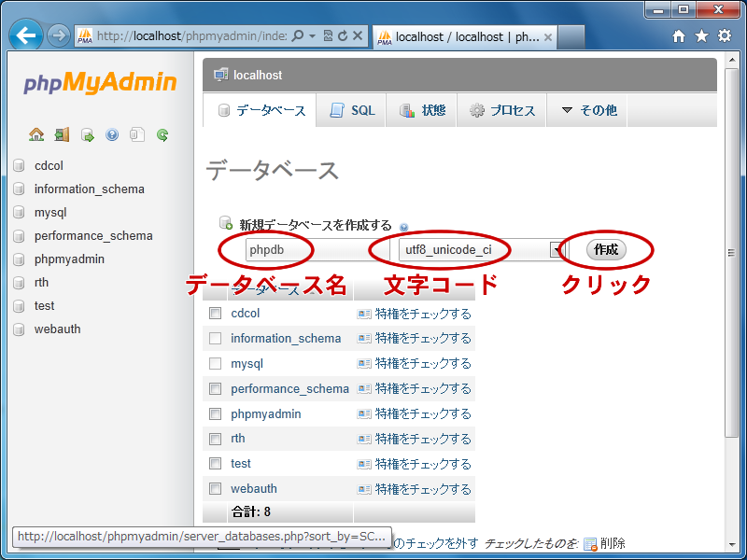Click the 作成 create button
The width and height of the screenshot is (747, 560).
(x=606, y=250)
